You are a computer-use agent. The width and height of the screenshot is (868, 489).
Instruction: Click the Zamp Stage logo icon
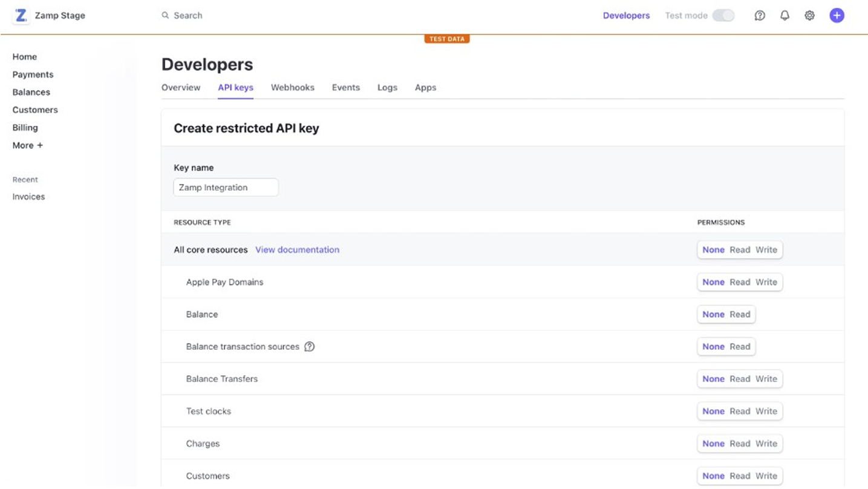pos(21,16)
